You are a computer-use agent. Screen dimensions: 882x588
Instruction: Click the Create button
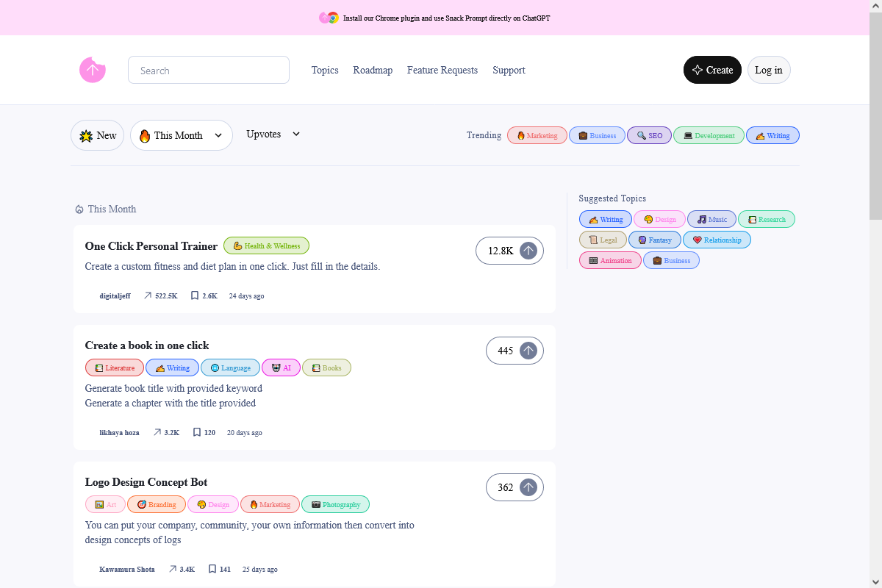(x=711, y=70)
